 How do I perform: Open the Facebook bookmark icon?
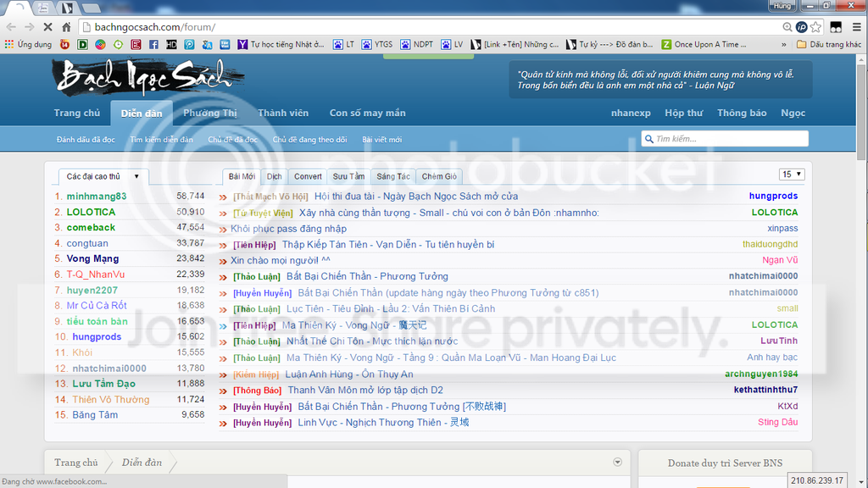[x=153, y=44]
